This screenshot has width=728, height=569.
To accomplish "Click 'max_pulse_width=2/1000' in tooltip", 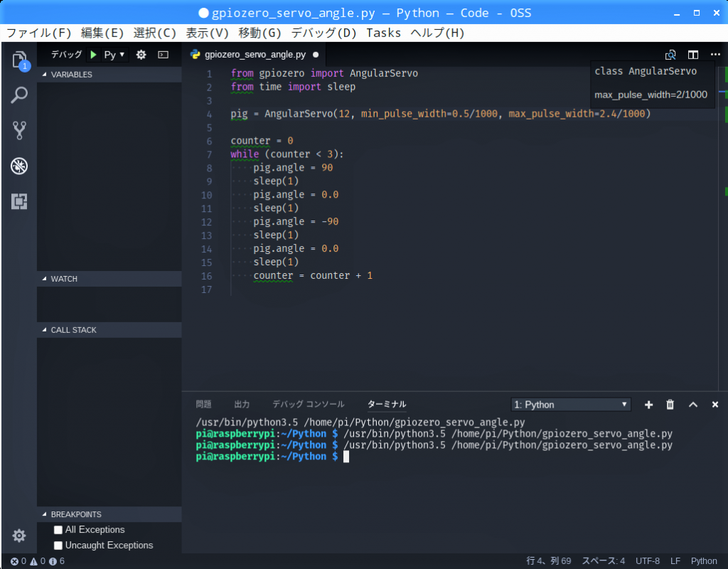I will tap(651, 95).
